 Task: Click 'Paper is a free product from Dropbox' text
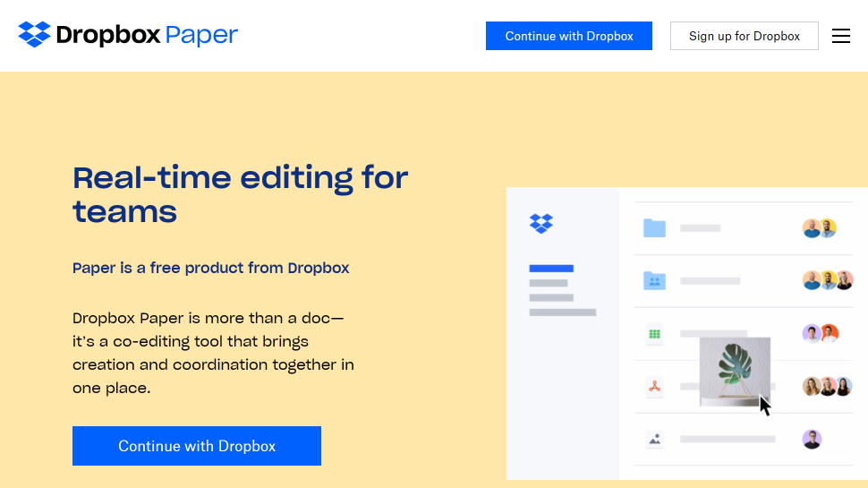pyautogui.click(x=211, y=268)
